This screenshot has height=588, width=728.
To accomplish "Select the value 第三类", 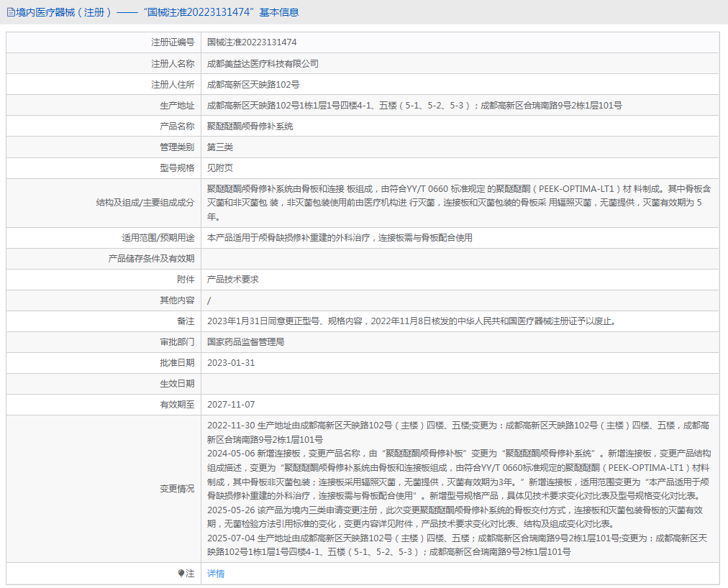I will (220, 147).
